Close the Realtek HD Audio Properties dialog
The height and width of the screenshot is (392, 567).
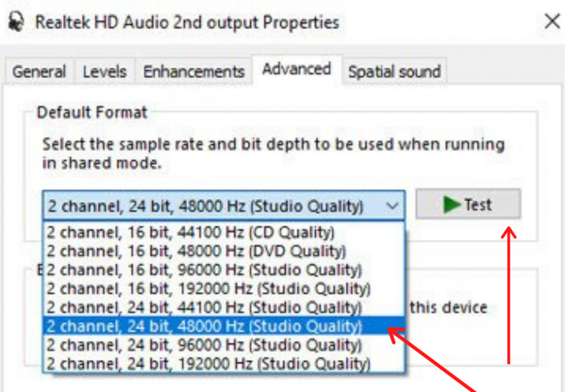pyautogui.click(x=551, y=22)
